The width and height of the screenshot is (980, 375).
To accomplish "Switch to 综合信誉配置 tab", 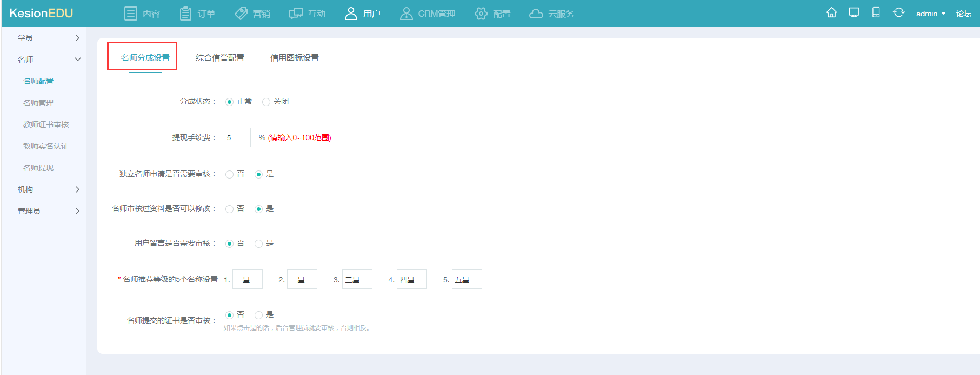I will point(220,58).
